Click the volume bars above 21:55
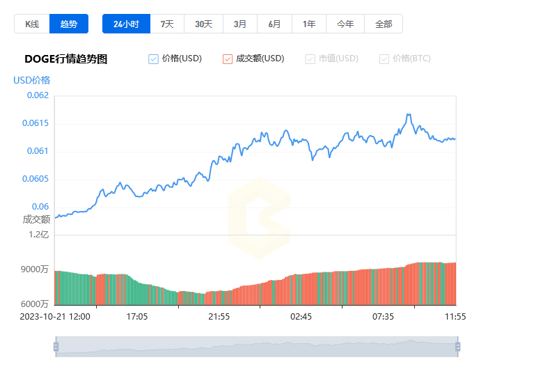The width and height of the screenshot is (543, 392). [219, 297]
